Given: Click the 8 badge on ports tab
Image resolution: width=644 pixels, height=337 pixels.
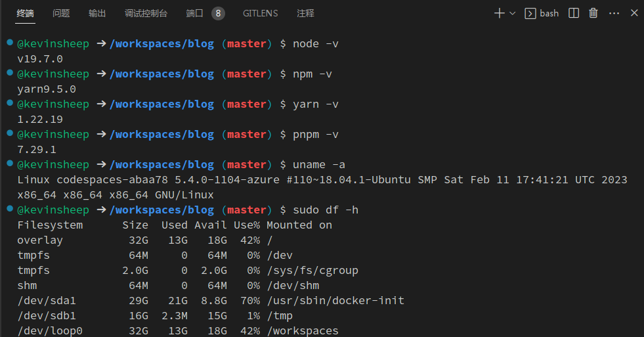Looking at the screenshot, I should pyautogui.click(x=218, y=13).
